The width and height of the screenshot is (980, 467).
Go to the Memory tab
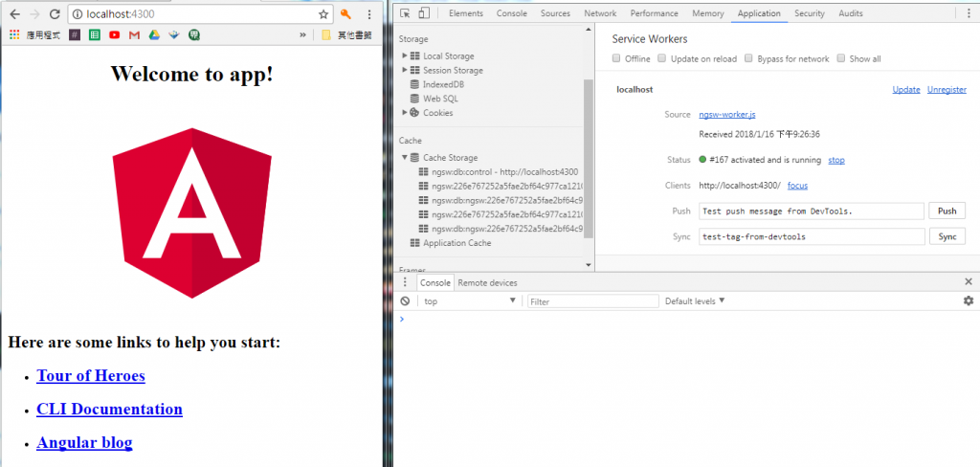pyautogui.click(x=708, y=13)
